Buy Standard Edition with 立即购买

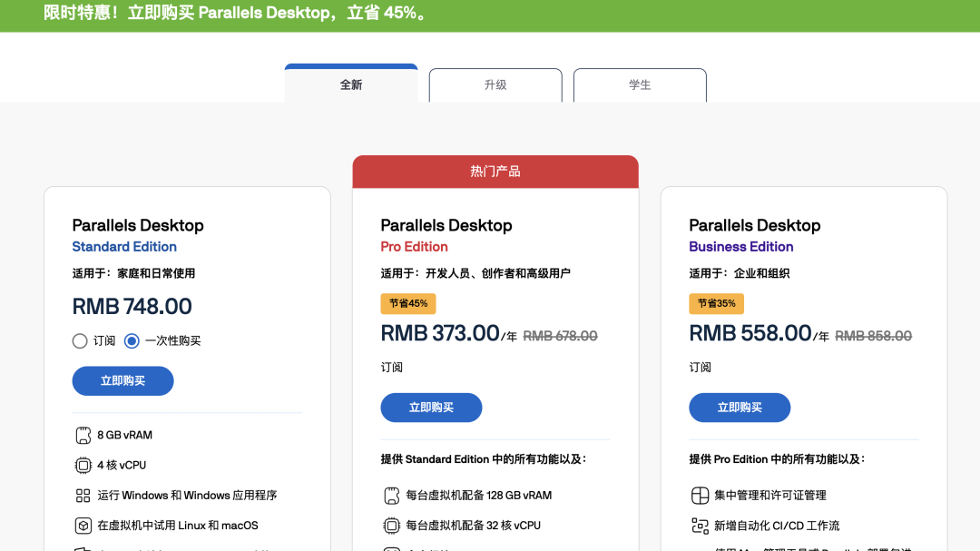(x=123, y=381)
